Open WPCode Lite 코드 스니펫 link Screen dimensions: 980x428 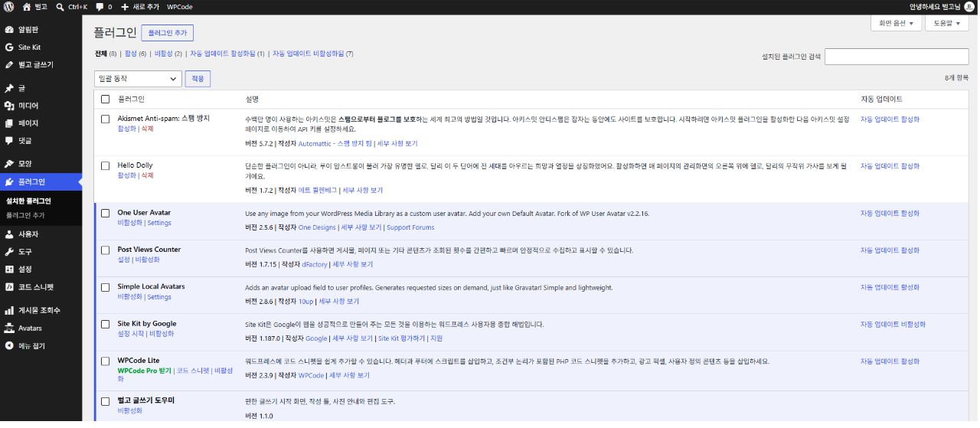tap(193, 371)
